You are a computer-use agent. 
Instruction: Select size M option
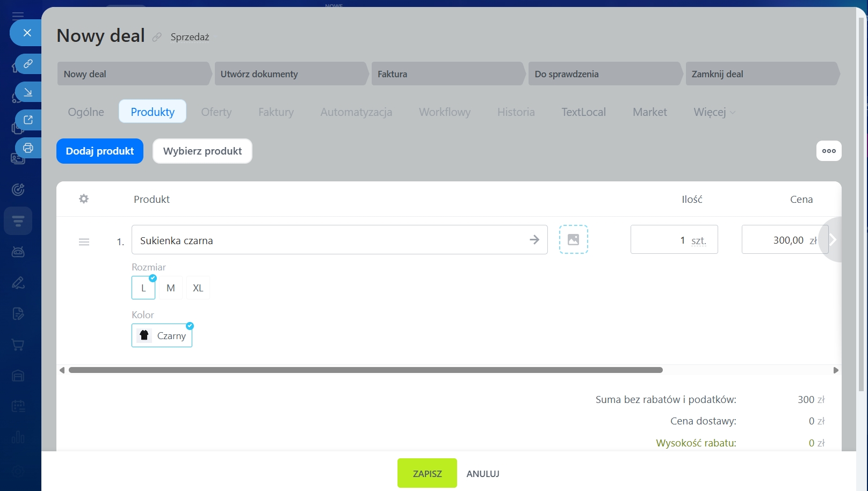coord(171,288)
